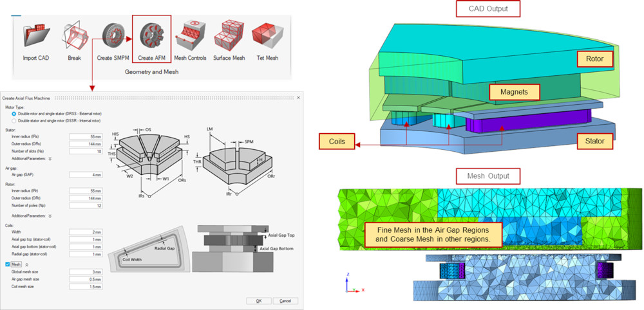Select Double rotor and single stator option

pos(15,114)
